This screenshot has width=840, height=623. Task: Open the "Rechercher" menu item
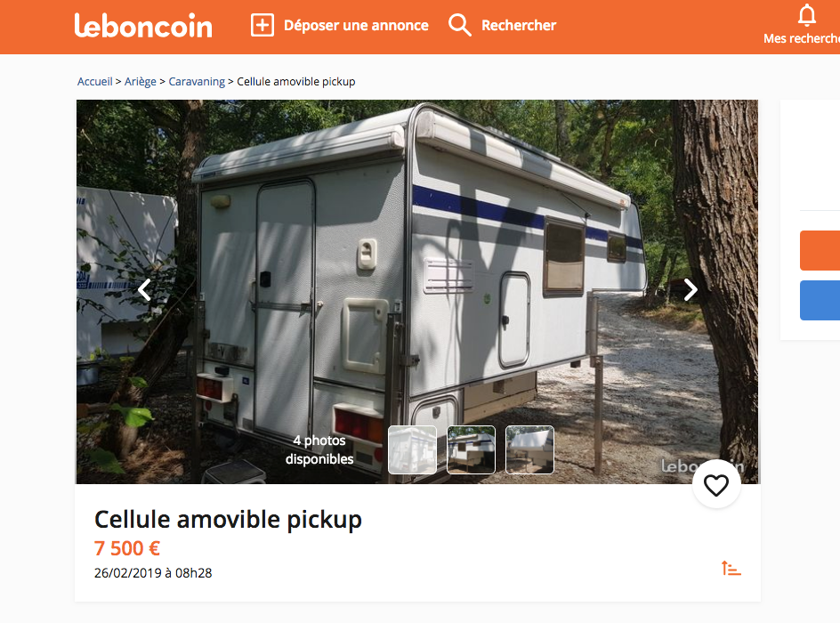519,26
